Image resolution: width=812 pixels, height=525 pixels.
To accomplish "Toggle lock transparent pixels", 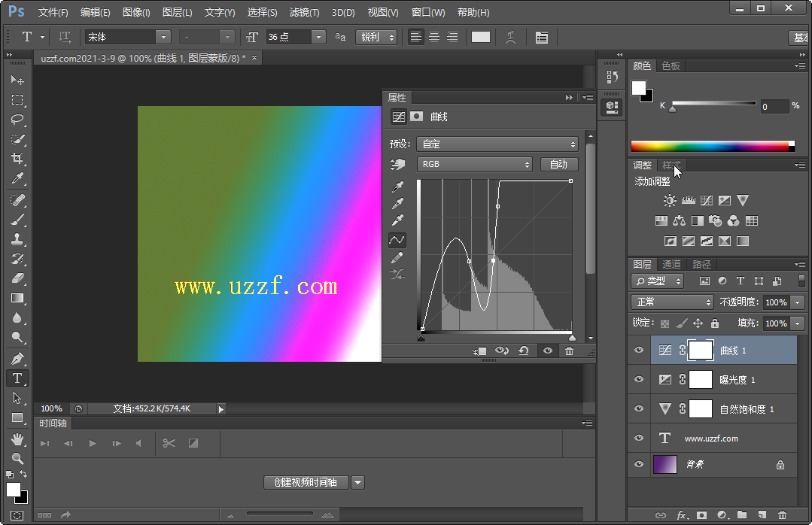I will click(665, 323).
